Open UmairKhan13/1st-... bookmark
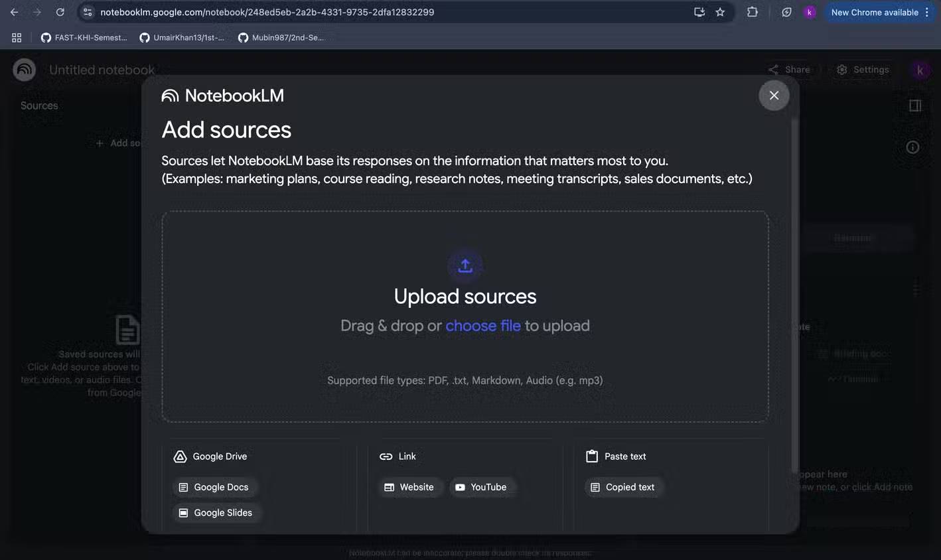This screenshot has height=560, width=941. click(182, 38)
